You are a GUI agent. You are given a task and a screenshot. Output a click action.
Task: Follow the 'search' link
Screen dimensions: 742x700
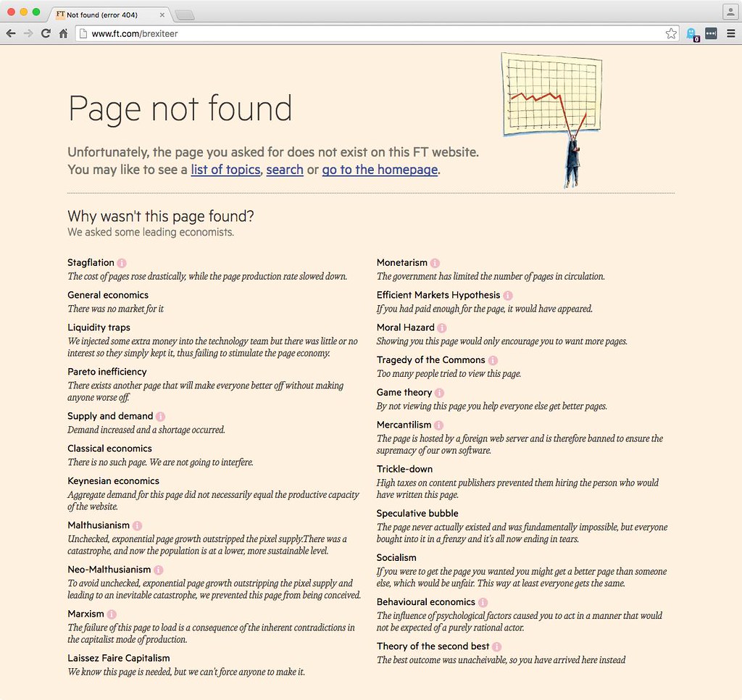284,170
